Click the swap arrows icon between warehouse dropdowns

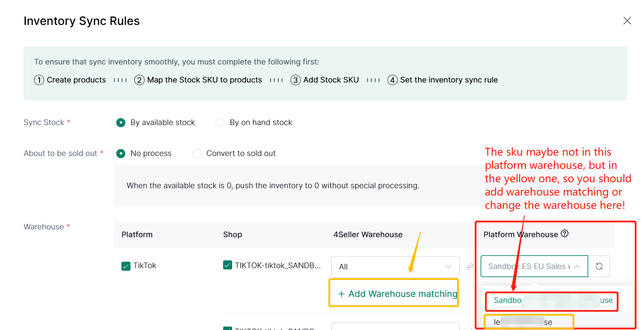pyautogui.click(x=470, y=266)
